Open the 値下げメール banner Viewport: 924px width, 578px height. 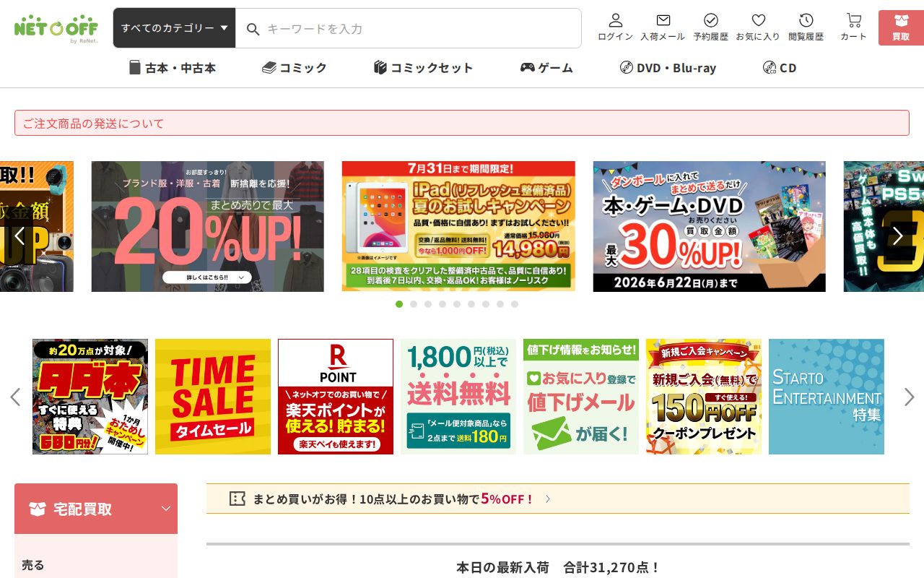tap(581, 397)
